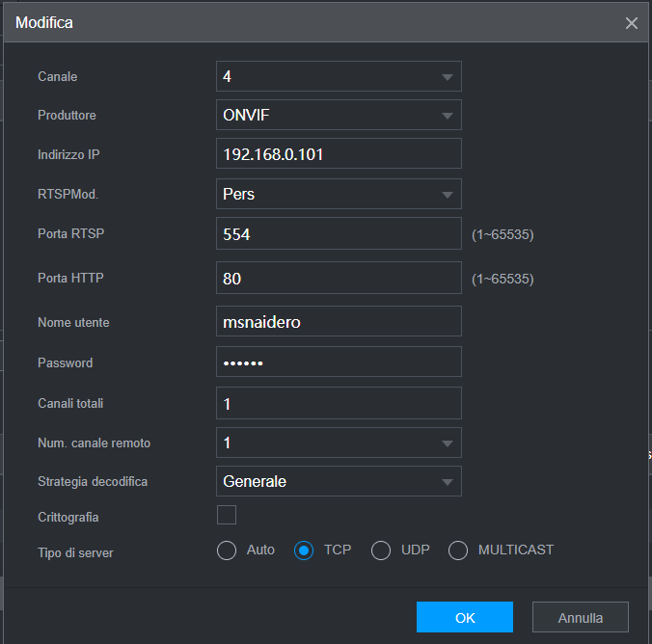Select the UDP server type radio
Viewport: 652px width, 644px height.
381,550
